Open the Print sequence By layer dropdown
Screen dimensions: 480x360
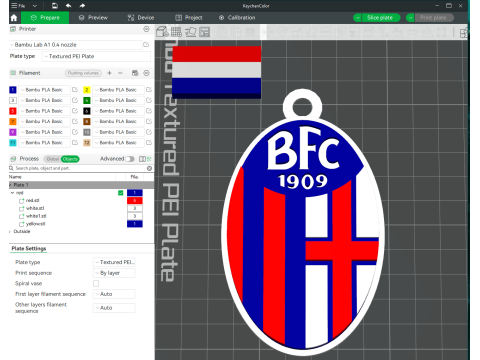(x=114, y=273)
